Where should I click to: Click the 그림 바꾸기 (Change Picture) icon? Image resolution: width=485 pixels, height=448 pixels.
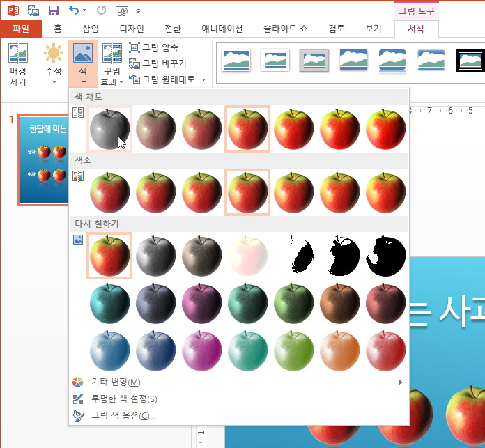point(135,63)
